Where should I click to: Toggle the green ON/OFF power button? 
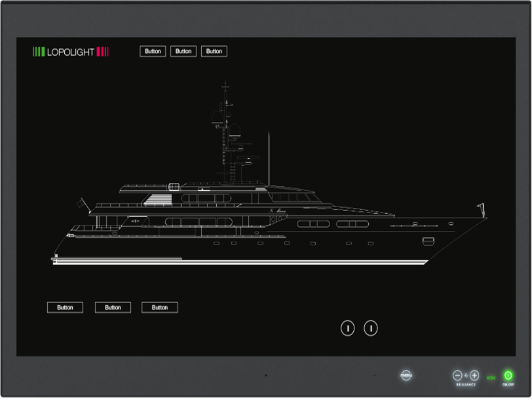(508, 375)
